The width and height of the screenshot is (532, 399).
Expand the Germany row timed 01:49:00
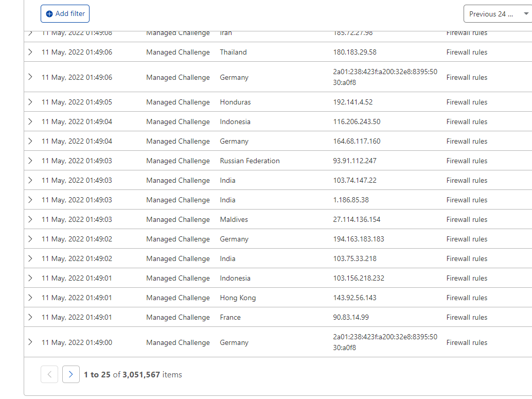(30, 342)
